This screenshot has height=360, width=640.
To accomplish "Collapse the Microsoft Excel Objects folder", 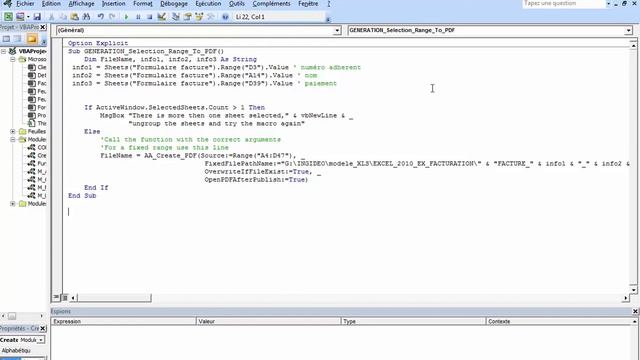I will pyautogui.click(x=13, y=59).
